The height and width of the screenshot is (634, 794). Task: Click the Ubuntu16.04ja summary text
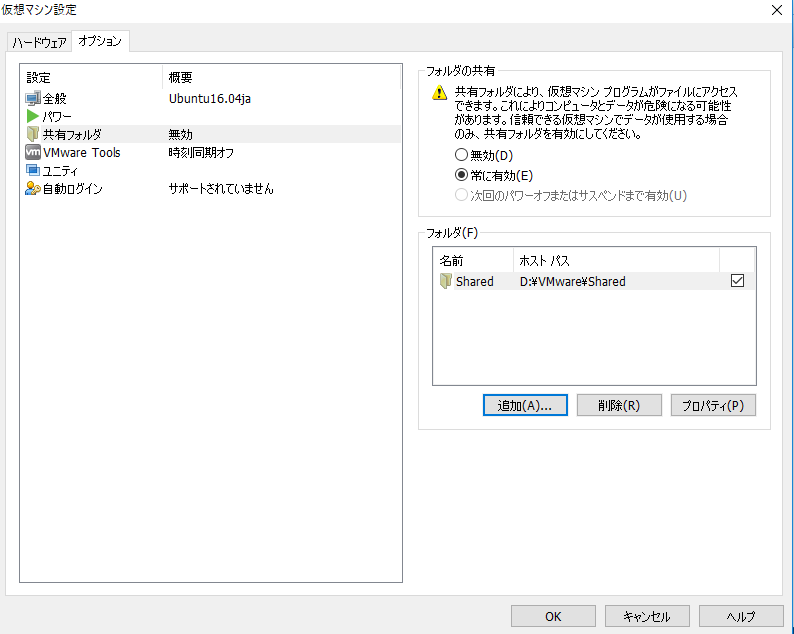pyautogui.click(x=210, y=98)
